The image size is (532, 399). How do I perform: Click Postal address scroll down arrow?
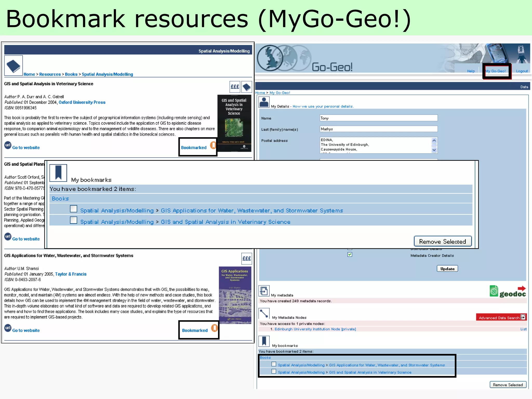coord(434,150)
